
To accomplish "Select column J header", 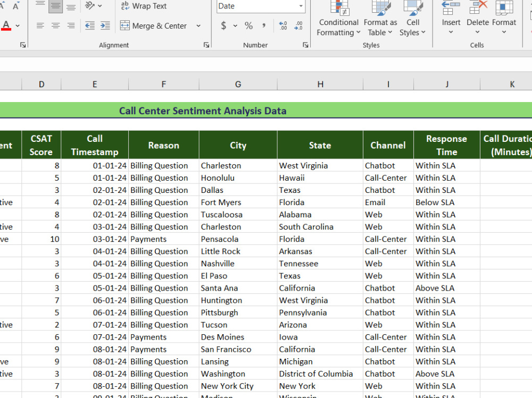I will (447, 84).
